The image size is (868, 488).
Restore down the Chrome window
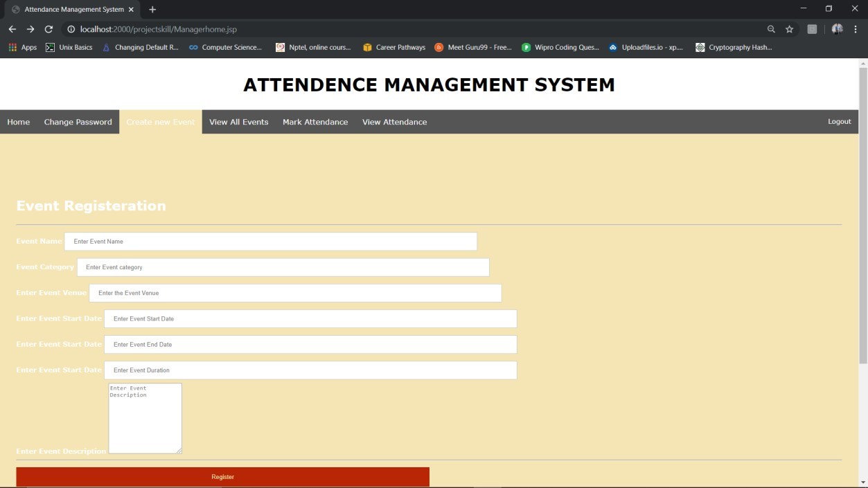point(829,8)
